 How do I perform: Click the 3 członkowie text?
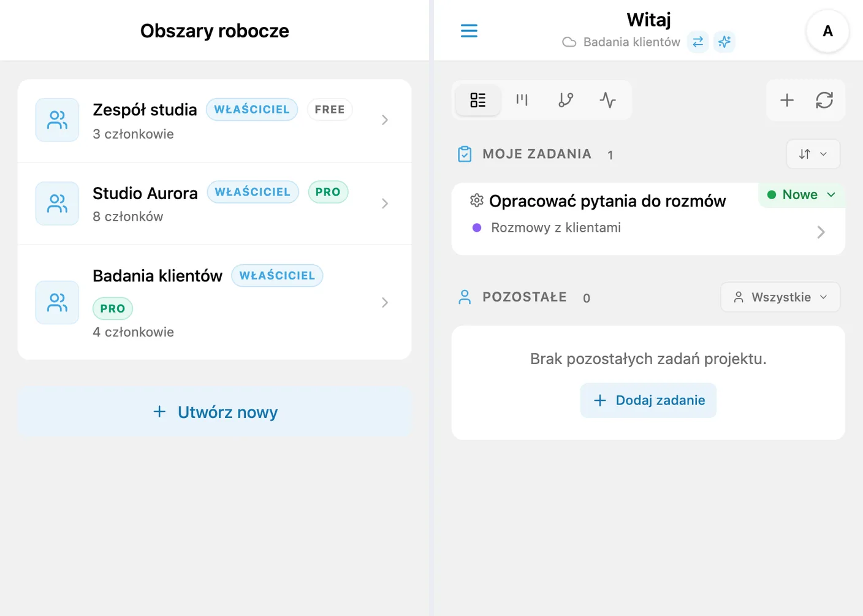pos(133,134)
